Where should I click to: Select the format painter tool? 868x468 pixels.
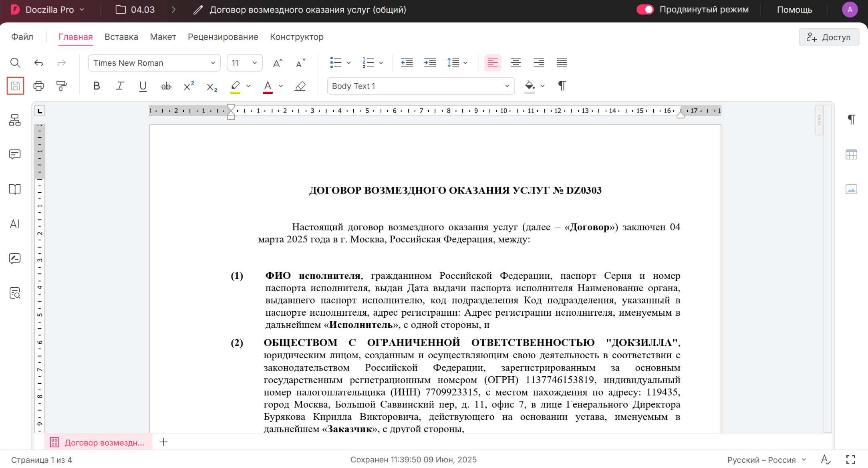(61, 86)
